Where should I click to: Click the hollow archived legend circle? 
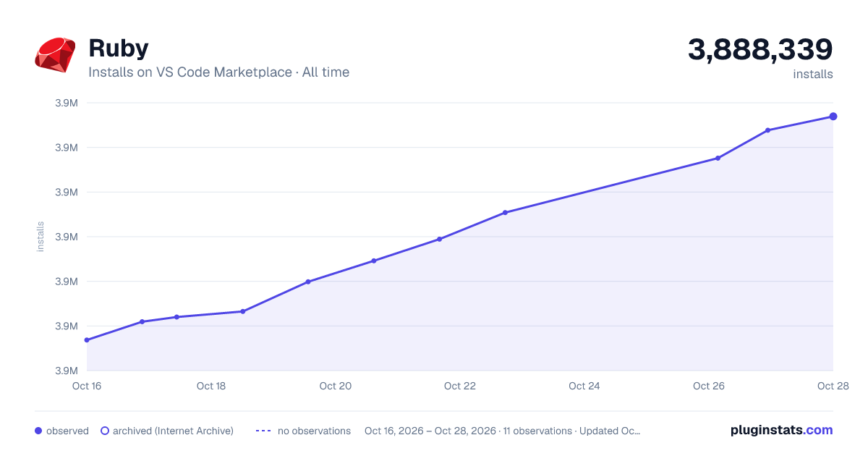(x=105, y=431)
